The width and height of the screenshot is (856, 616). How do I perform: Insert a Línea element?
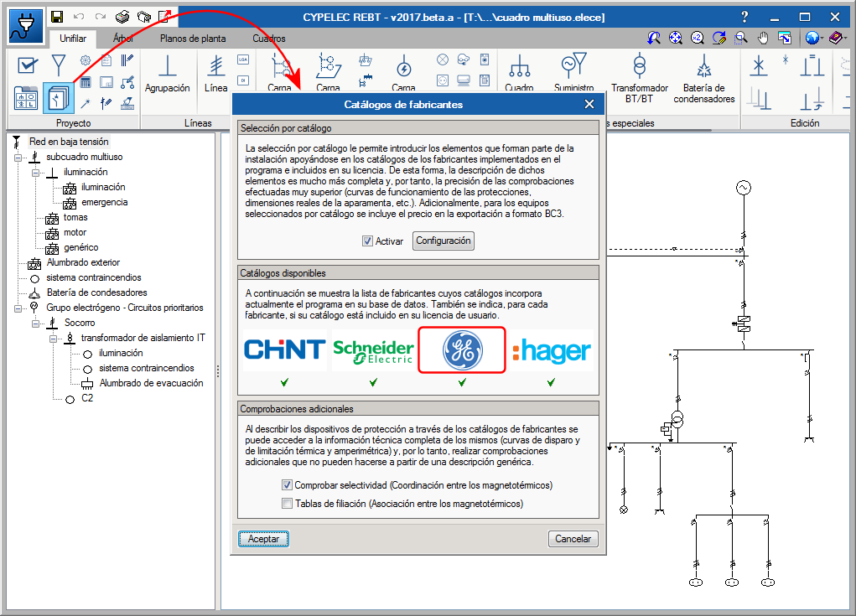(216, 74)
